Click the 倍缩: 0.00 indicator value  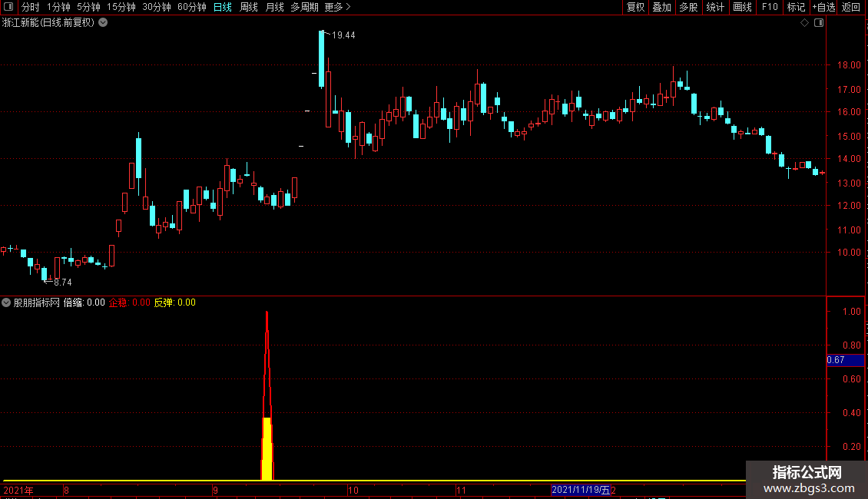(x=84, y=302)
